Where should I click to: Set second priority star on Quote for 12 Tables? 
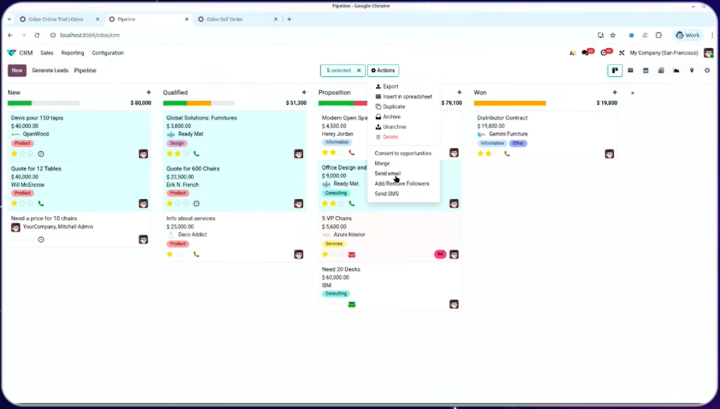22,203
